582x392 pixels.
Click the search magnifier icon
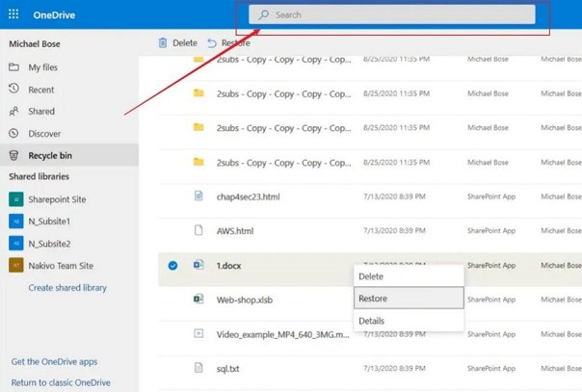pos(263,14)
